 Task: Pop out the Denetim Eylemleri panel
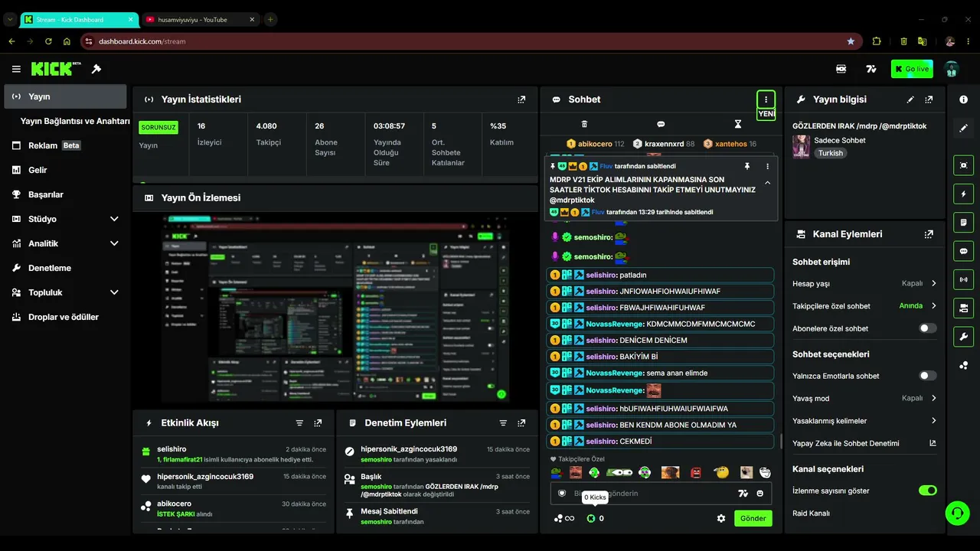pyautogui.click(x=521, y=423)
